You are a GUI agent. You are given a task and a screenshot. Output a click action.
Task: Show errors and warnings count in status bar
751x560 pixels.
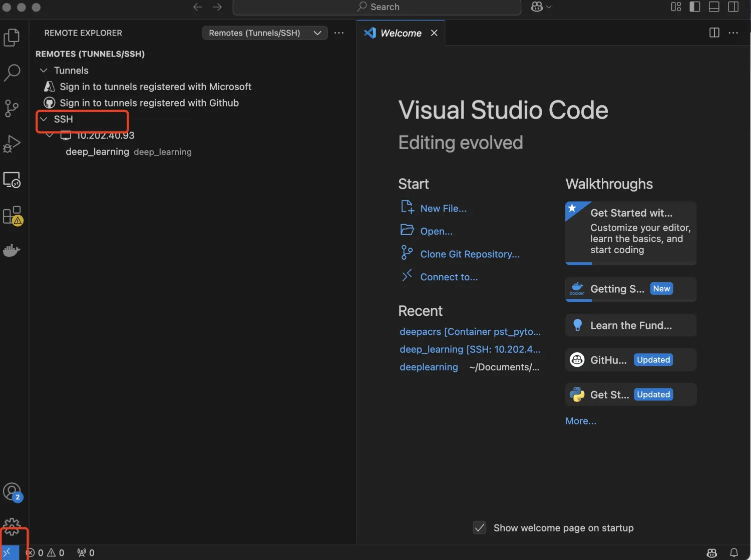coord(45,552)
